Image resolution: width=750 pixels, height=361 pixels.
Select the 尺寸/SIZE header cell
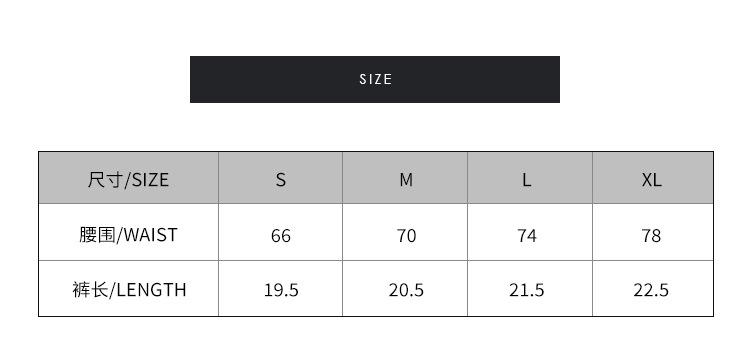click(128, 178)
